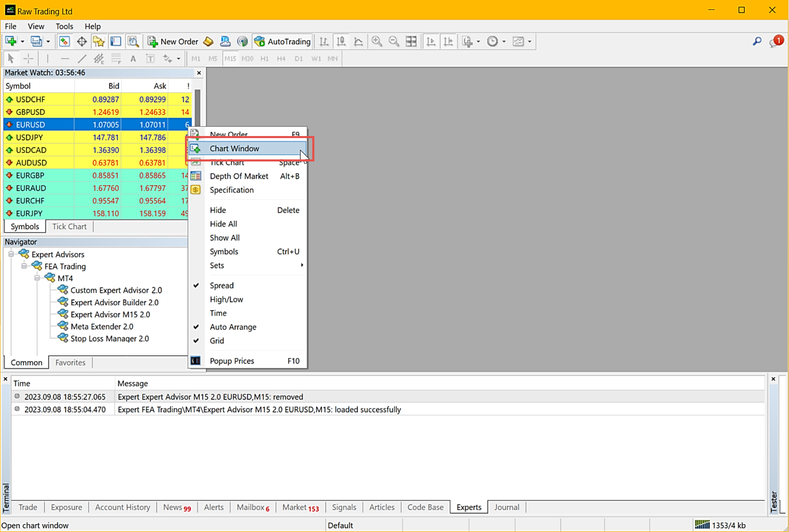Image resolution: width=789 pixels, height=532 pixels.
Task: Select the Trendline drawing tool
Action: coord(82,58)
